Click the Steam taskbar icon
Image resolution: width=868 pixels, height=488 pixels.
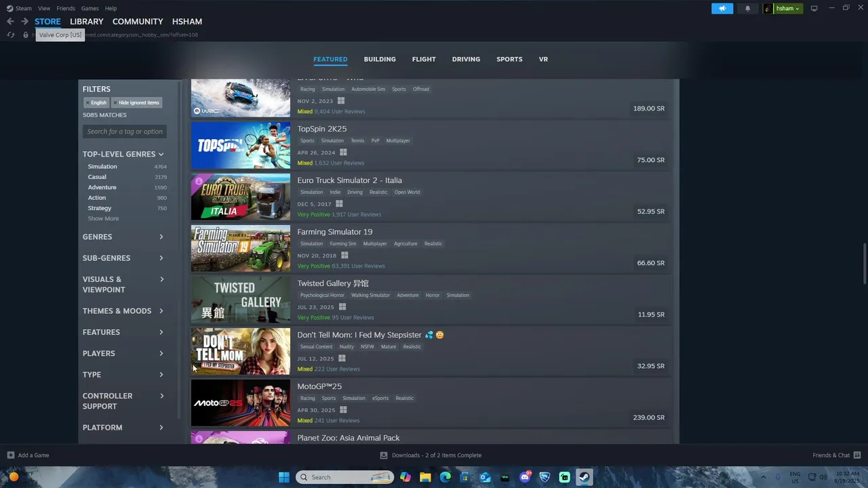click(585, 477)
